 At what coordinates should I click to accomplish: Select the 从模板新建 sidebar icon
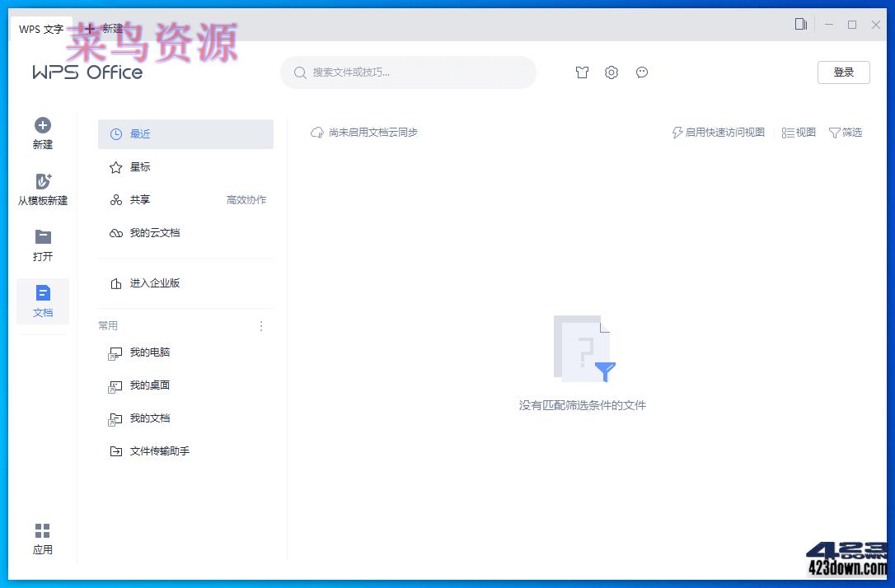[x=42, y=183]
